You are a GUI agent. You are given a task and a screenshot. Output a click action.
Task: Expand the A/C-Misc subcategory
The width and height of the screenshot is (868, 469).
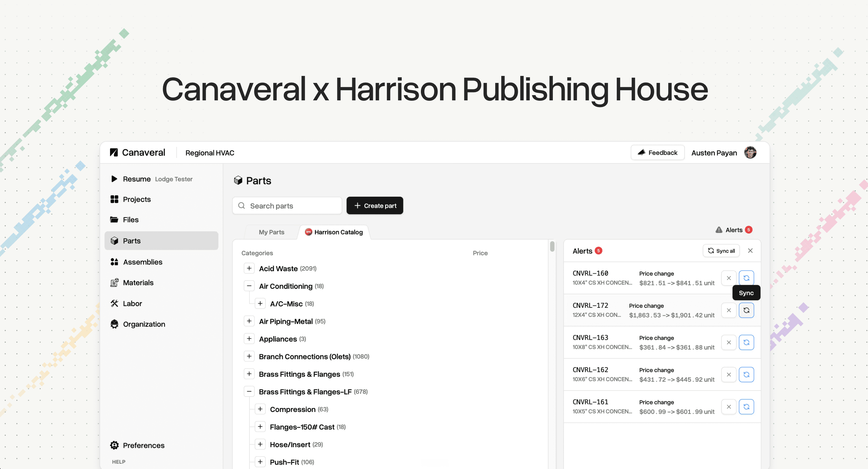point(260,304)
